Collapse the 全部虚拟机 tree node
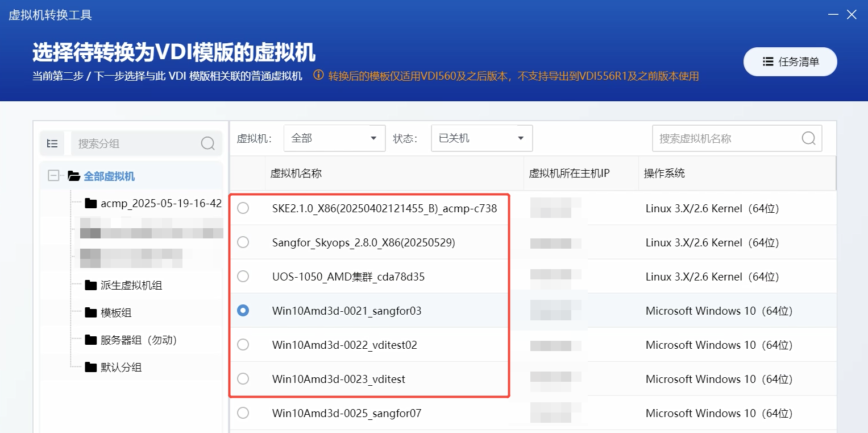The image size is (868, 433). 53,176
